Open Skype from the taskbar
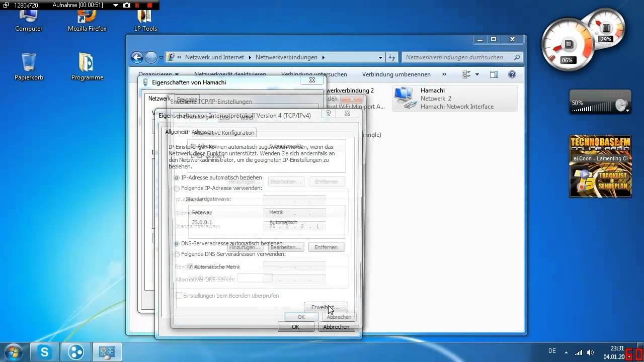The height and width of the screenshot is (362, 644). click(x=45, y=351)
